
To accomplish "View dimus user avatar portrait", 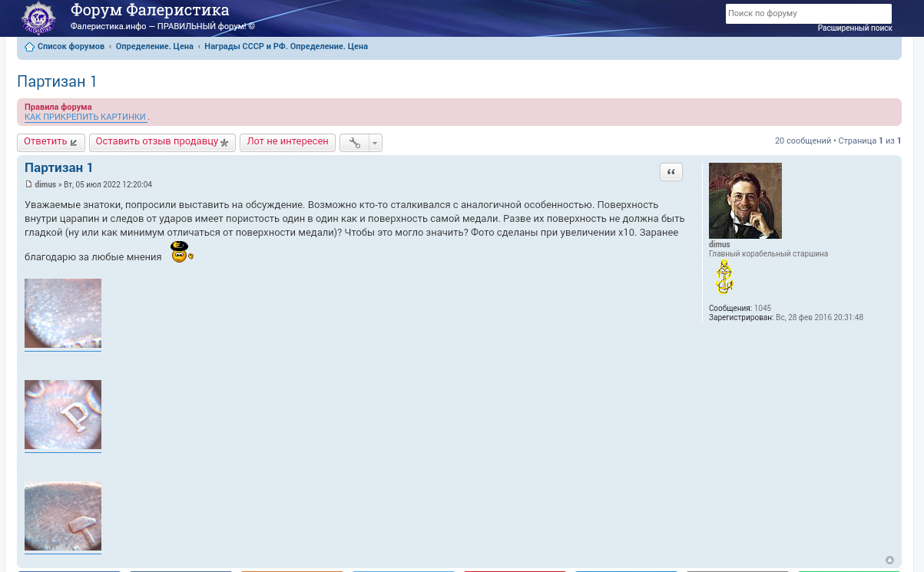I will click(x=745, y=200).
